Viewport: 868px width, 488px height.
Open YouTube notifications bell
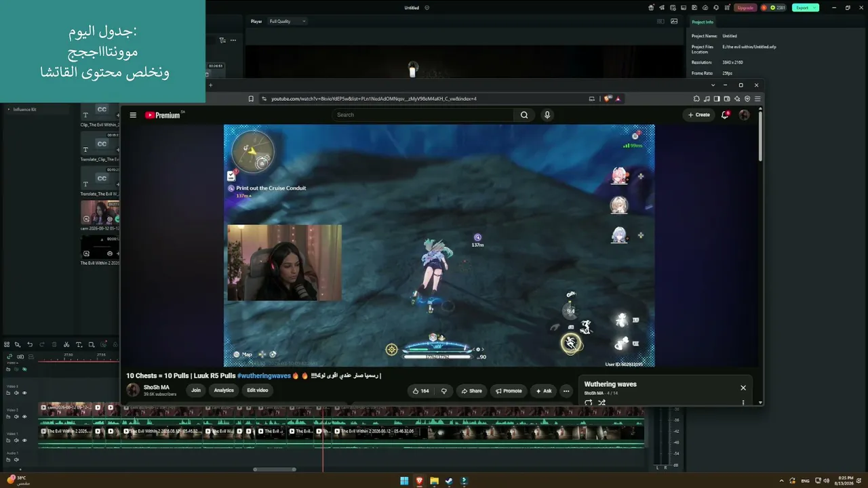725,115
